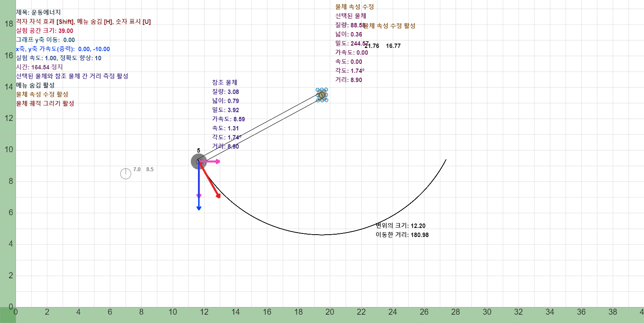
Task: Click the '참조 물체' heading
Action: (x=224, y=82)
